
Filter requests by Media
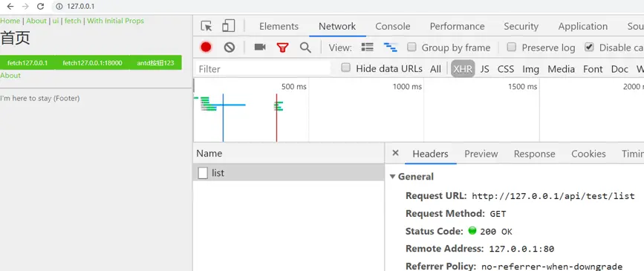(x=561, y=69)
